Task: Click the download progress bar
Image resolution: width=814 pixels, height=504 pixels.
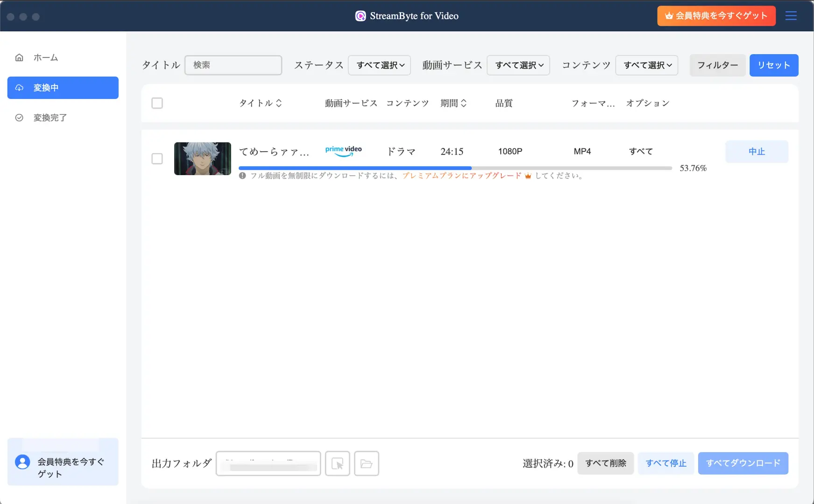Action: [x=455, y=168]
